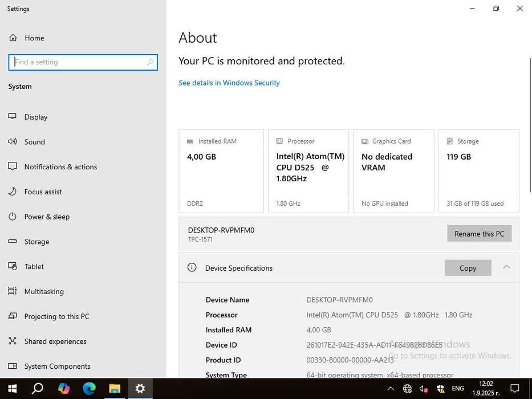532x399 pixels.
Task: Launch Microsoft Edge from taskbar
Action: (89, 389)
